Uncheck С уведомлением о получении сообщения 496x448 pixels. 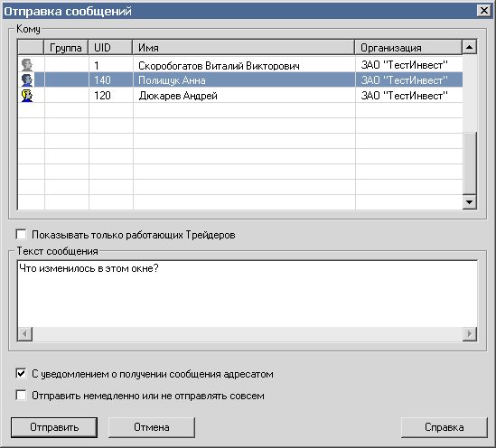[x=21, y=374]
